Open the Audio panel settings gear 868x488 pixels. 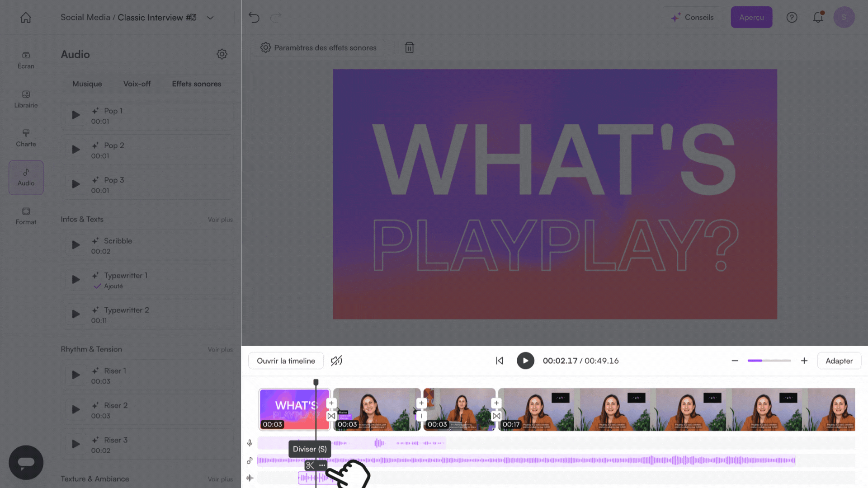pos(222,54)
